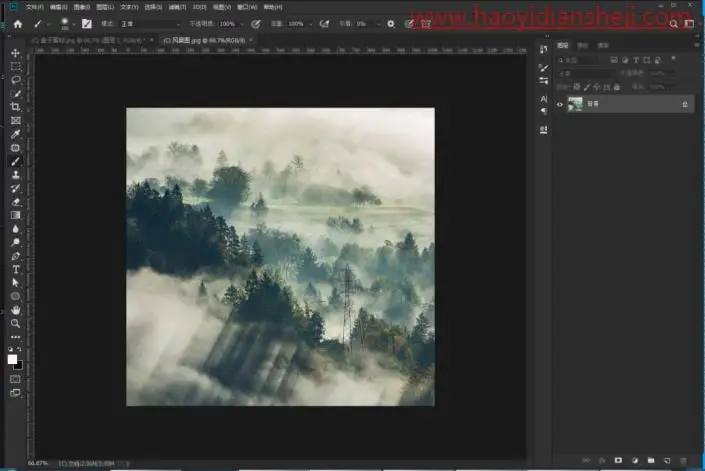Viewport: 705px width, 471px height.
Task: Open the History panel icon
Action: click(544, 49)
